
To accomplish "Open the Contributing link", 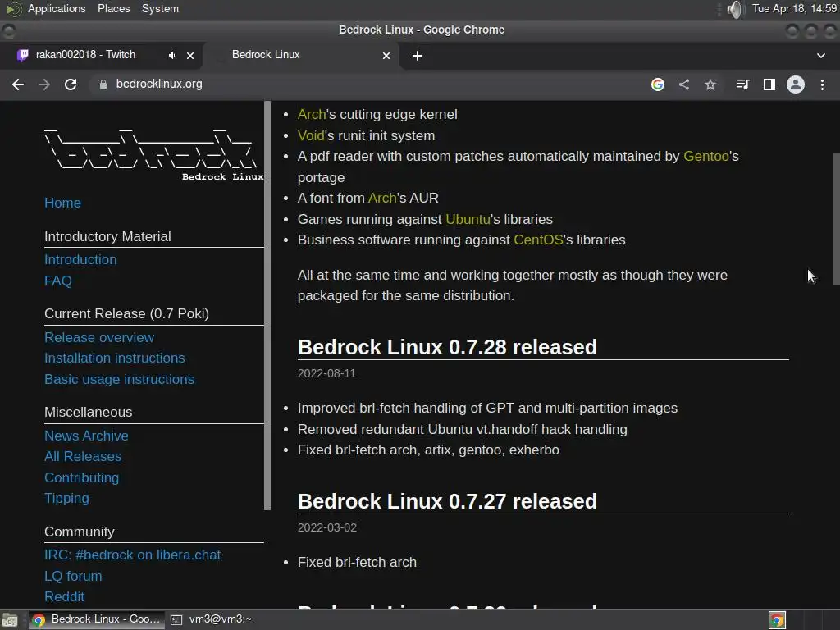I will (x=81, y=478).
